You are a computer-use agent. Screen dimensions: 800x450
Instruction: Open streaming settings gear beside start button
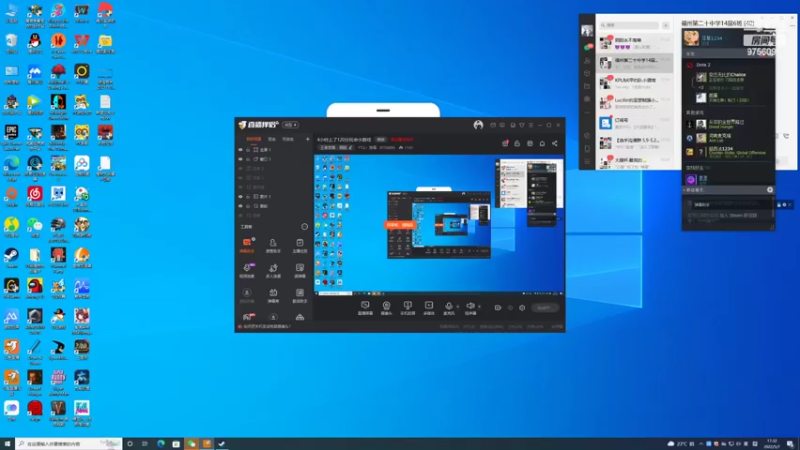(x=522, y=308)
